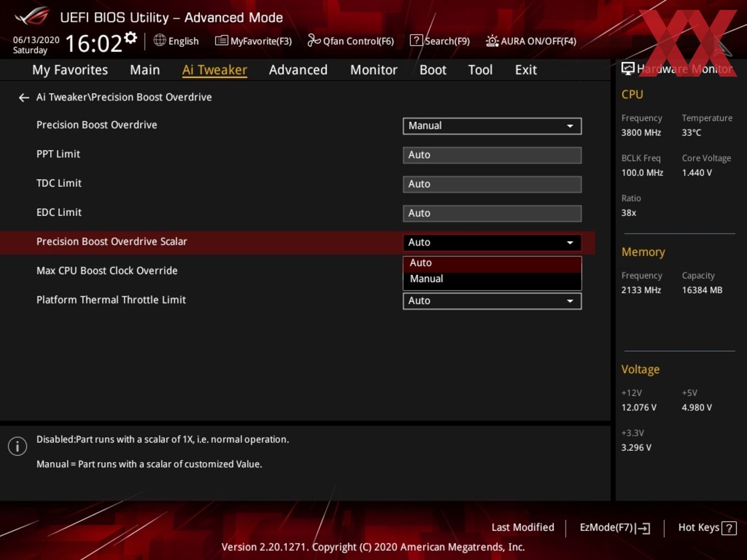Click the Memory capacity 16384 MB
747x560 pixels.
point(702,290)
